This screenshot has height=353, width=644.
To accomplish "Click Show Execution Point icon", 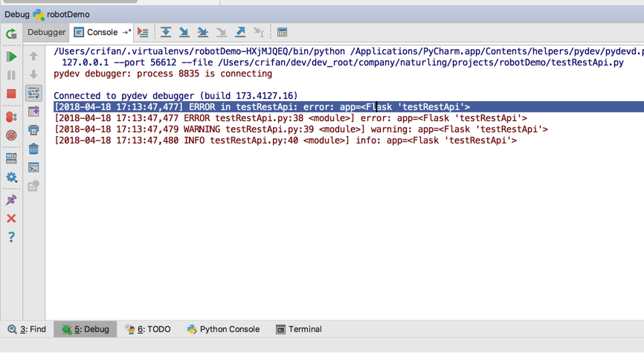I will (143, 32).
